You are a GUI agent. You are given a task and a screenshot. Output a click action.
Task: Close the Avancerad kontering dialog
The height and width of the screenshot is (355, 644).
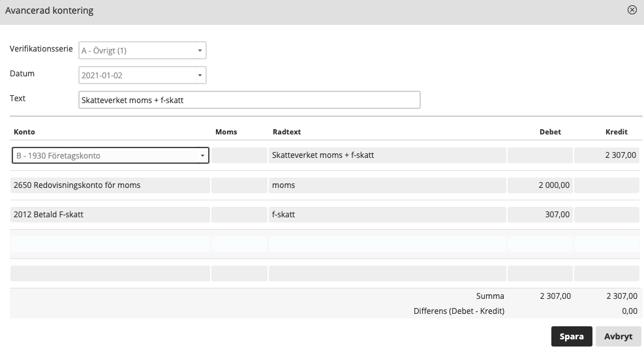pyautogui.click(x=632, y=10)
